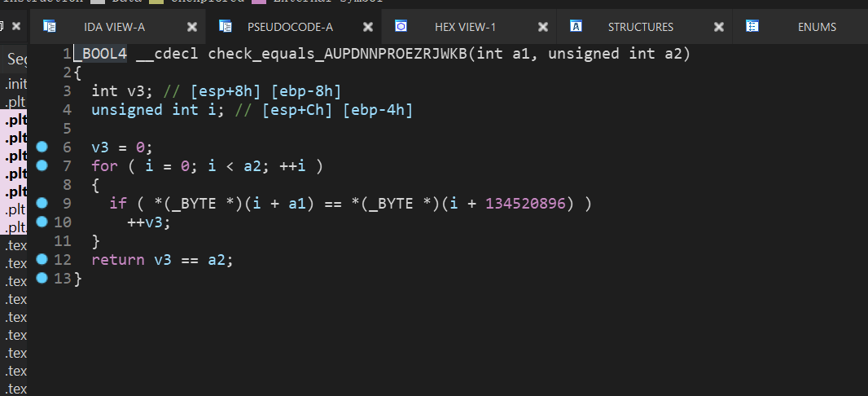Screen dimensions: 868x396
Task: Switch to the PSEUDOCODE-A tab
Action: click(x=290, y=27)
